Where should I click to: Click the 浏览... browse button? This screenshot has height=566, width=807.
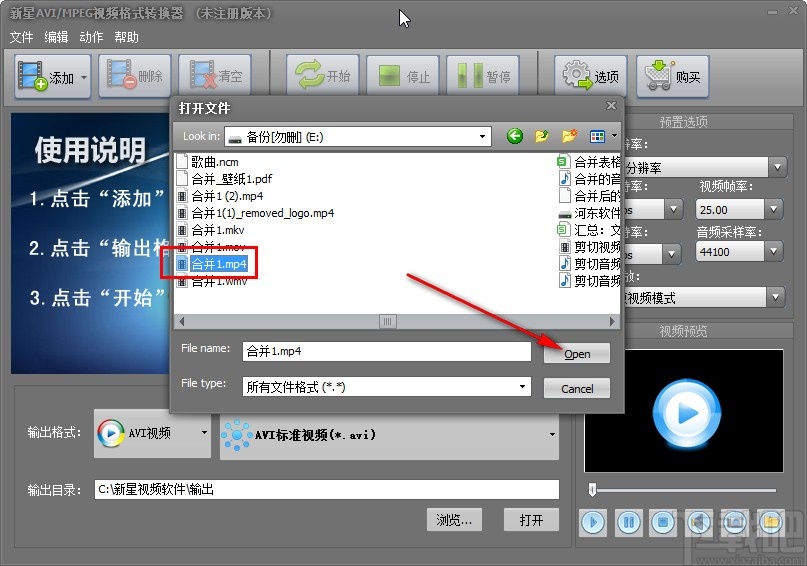[454, 520]
